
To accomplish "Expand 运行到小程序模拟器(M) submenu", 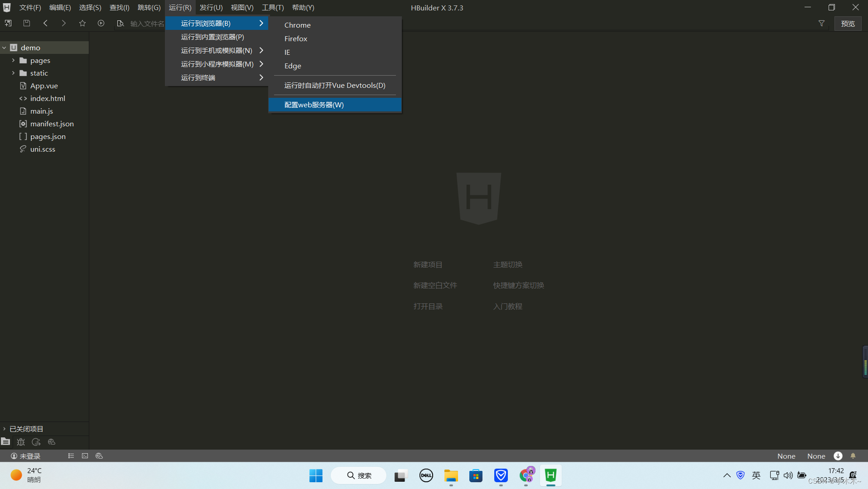I will 261,64.
